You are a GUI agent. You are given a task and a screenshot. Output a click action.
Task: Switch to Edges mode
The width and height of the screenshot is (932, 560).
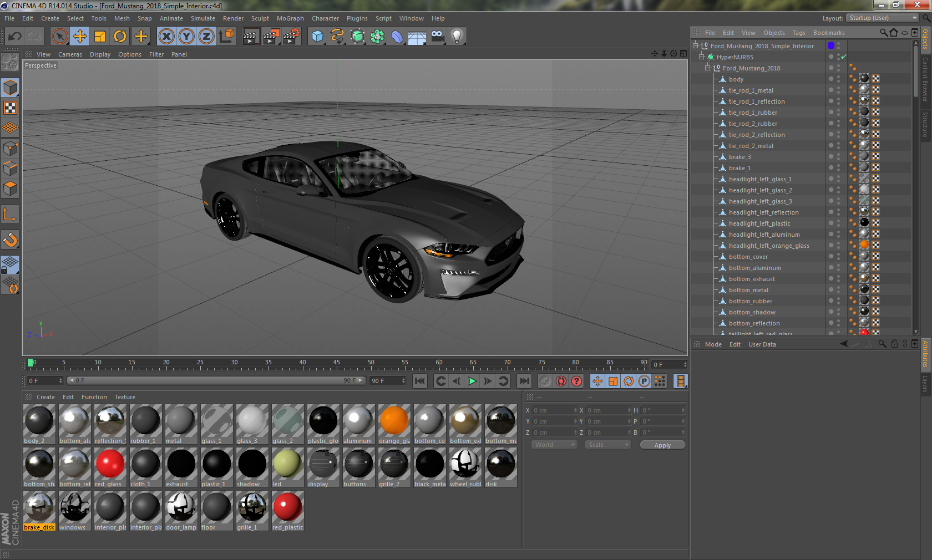(x=11, y=169)
